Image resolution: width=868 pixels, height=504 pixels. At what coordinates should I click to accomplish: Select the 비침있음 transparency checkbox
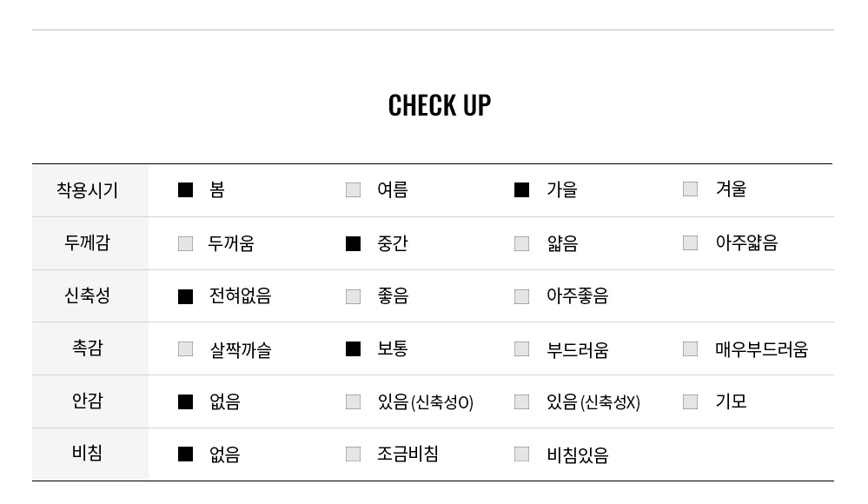tap(521, 454)
